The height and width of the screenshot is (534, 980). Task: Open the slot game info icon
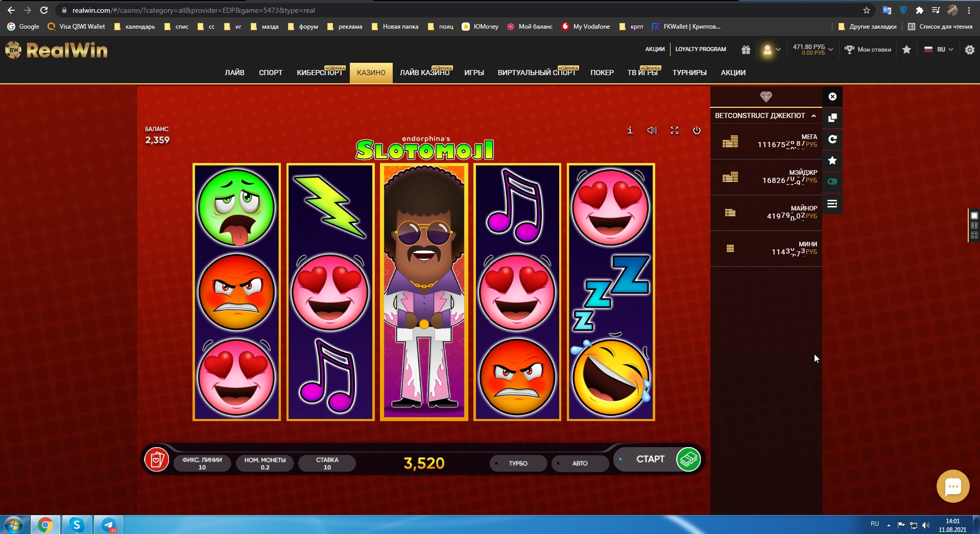[x=630, y=130]
